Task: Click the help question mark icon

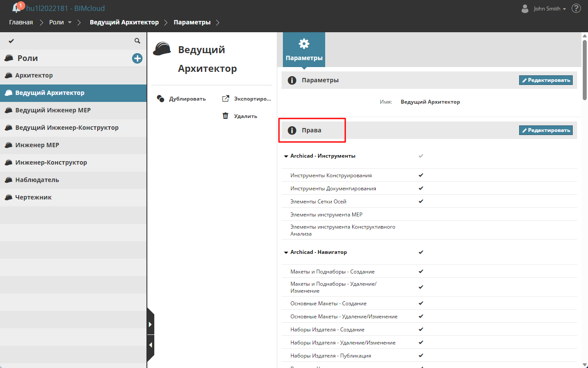Action: click(576, 8)
